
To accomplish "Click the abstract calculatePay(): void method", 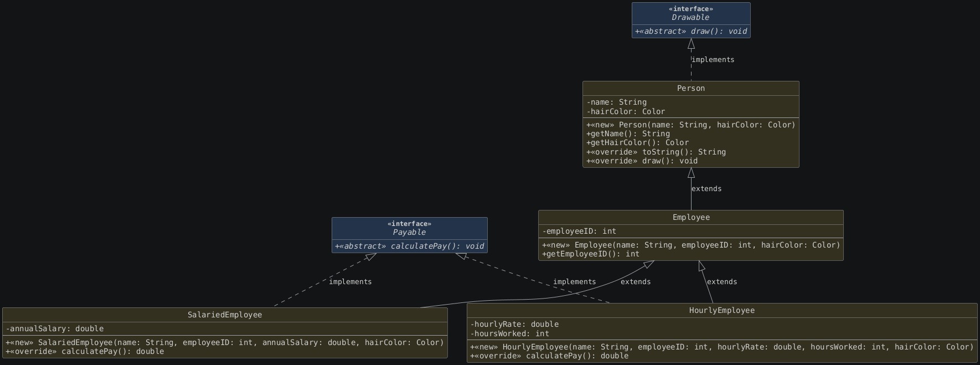I will click(x=410, y=246).
